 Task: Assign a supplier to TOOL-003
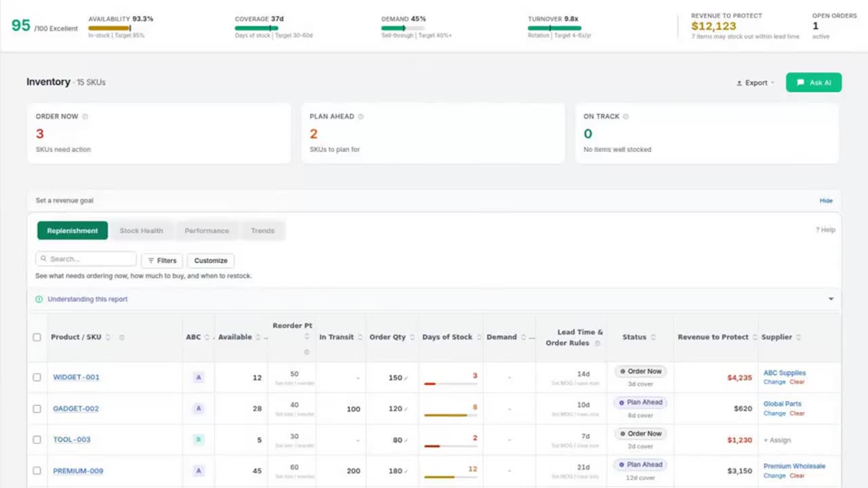[x=777, y=441]
